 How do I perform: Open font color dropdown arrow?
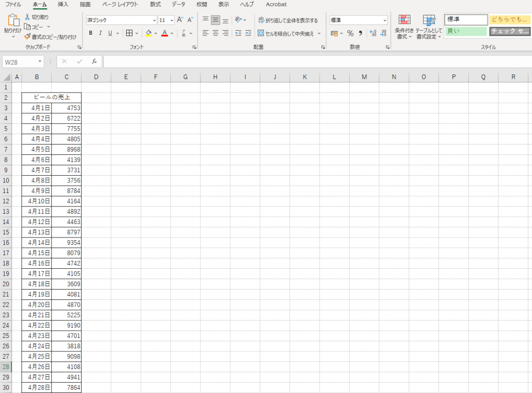(172, 33)
